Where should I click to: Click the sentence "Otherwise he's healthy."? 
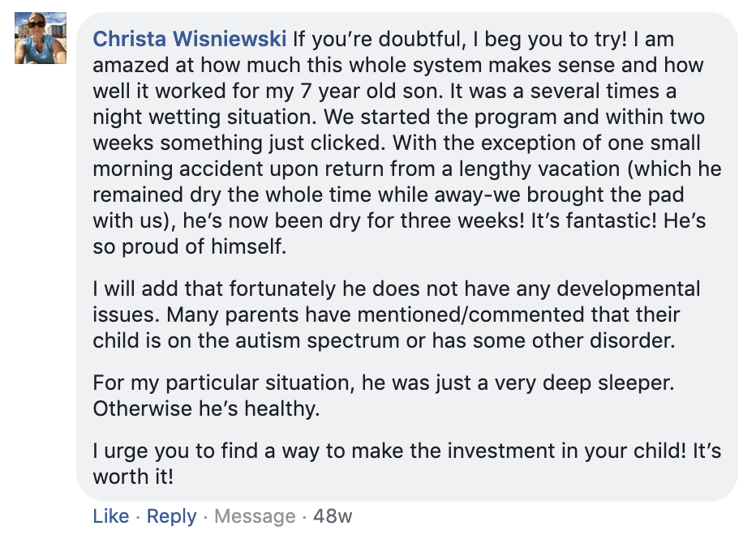coord(206,408)
